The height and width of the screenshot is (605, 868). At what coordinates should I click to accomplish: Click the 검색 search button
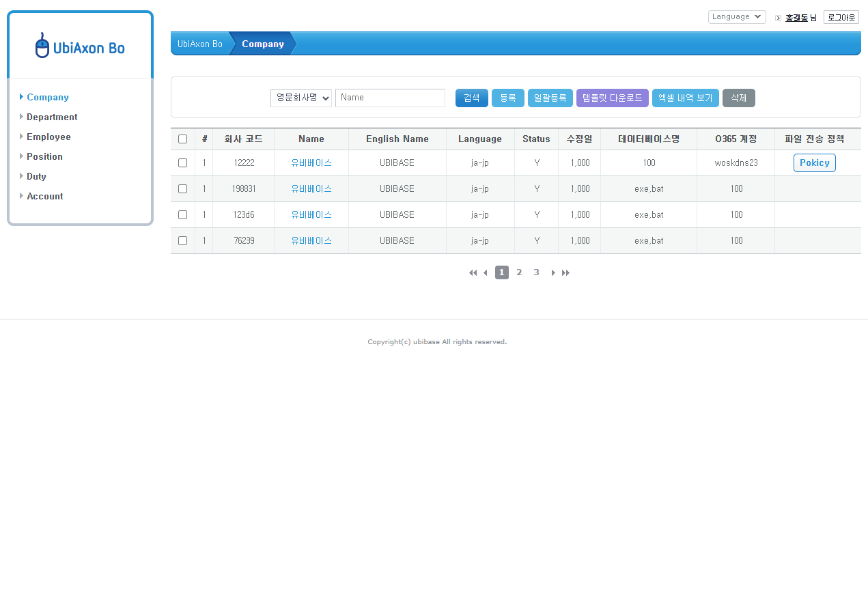(x=471, y=98)
